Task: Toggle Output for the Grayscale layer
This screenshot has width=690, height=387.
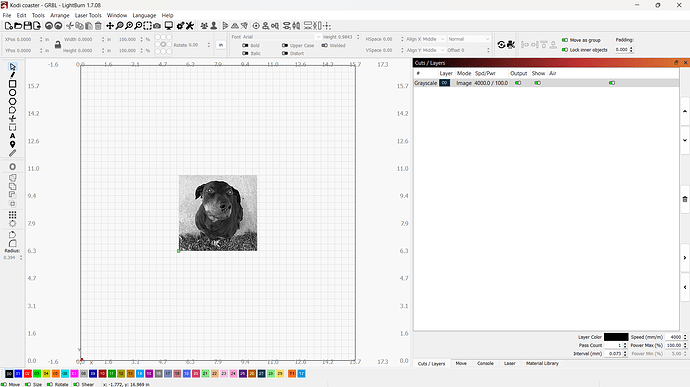Action: click(518, 83)
